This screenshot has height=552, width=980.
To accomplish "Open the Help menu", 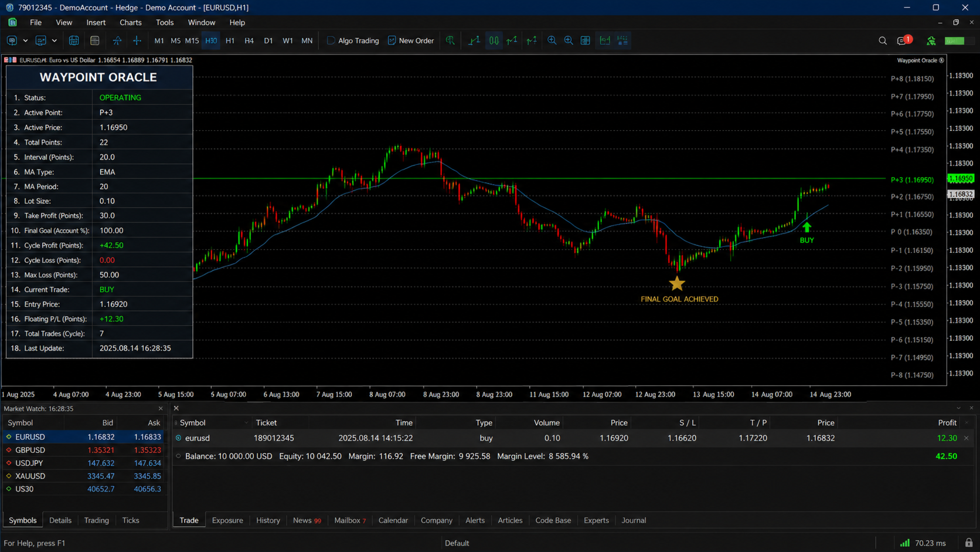I will tap(237, 22).
